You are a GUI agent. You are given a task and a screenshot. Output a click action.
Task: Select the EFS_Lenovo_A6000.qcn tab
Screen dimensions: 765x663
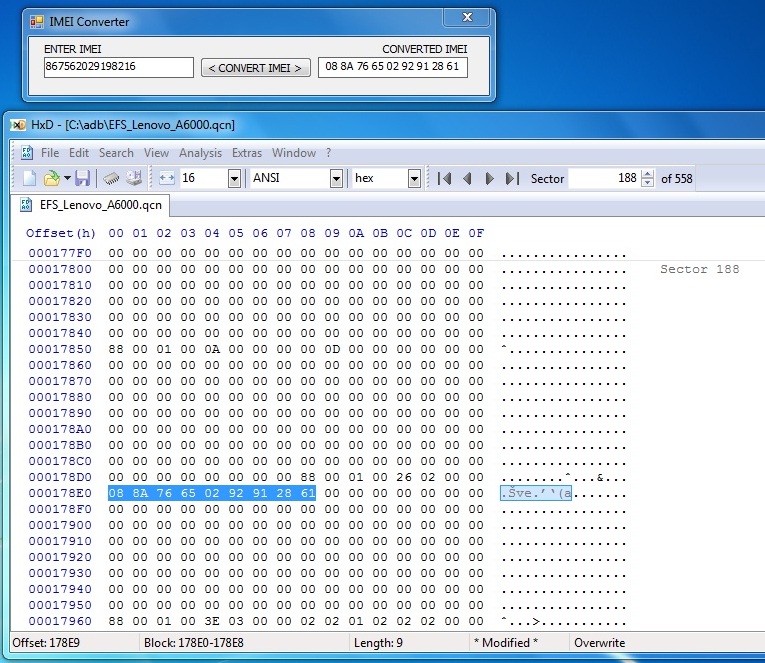point(90,204)
